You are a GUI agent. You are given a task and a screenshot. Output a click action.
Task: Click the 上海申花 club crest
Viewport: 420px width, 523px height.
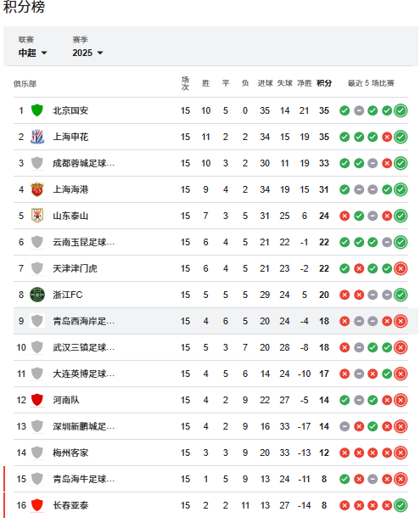[37, 137]
